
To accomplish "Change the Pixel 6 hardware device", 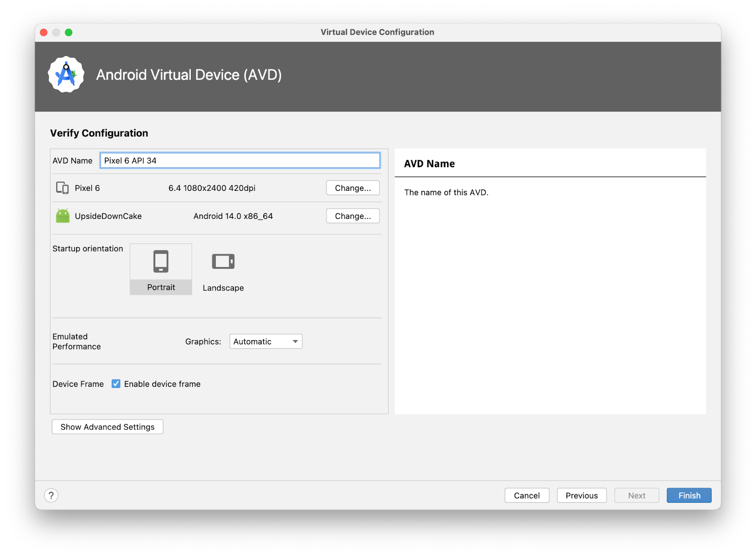I will tap(352, 188).
